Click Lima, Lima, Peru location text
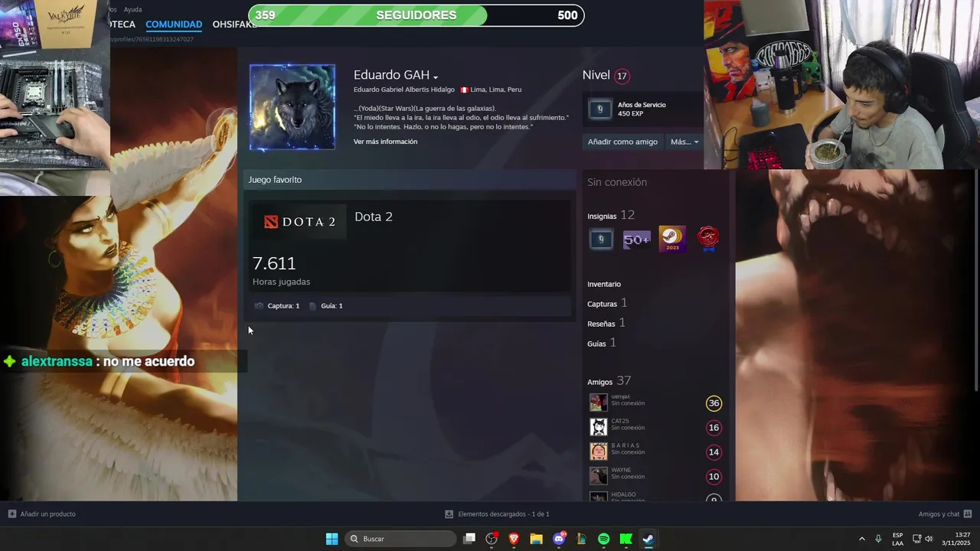The height and width of the screenshot is (551, 980). 496,90
